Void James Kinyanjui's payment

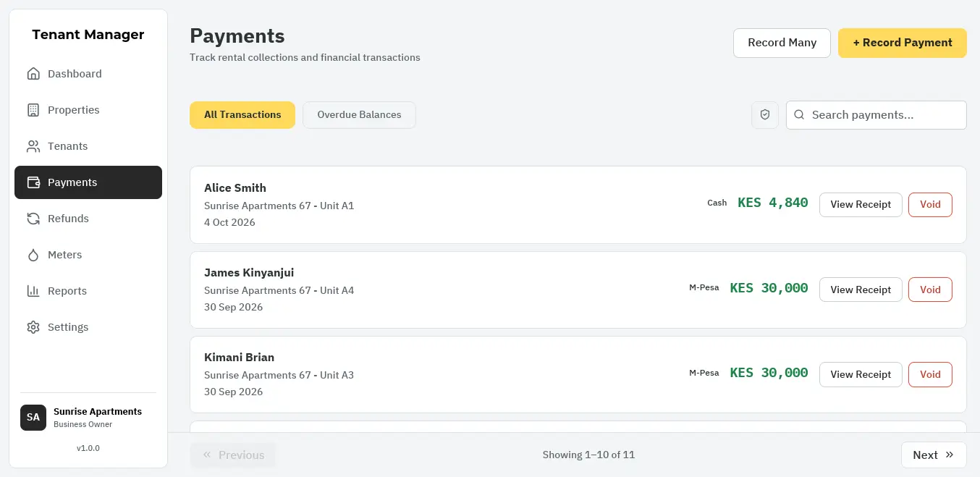click(x=930, y=290)
